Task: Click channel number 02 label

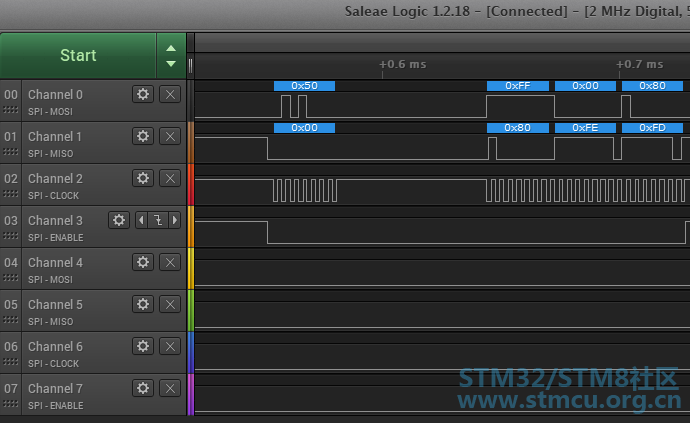Action: 11,179
